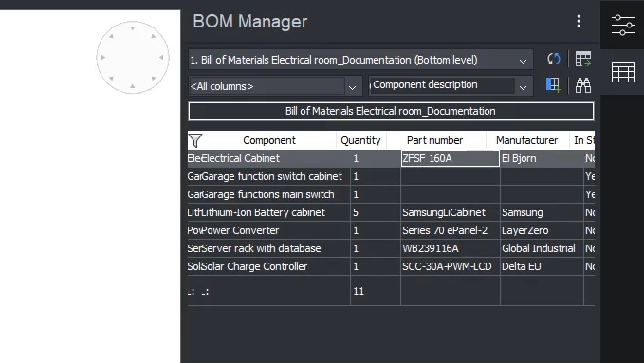Click the export table icon

[x=583, y=59]
